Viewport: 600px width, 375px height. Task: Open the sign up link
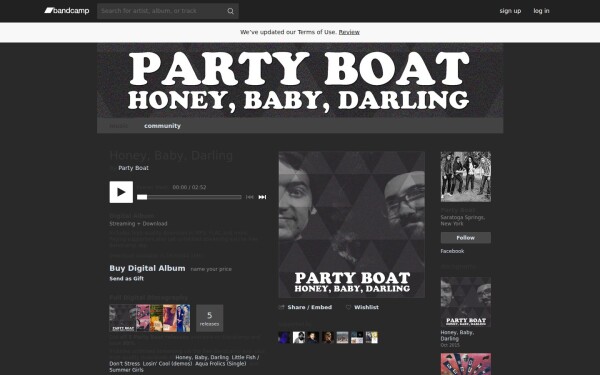[510, 11]
